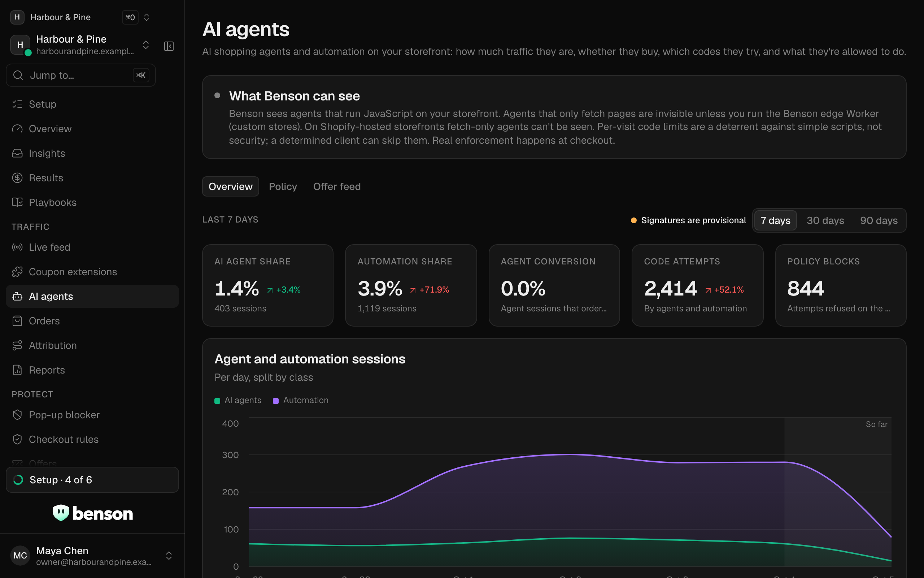Switch to the Overview tab
The height and width of the screenshot is (578, 924).
(230, 186)
